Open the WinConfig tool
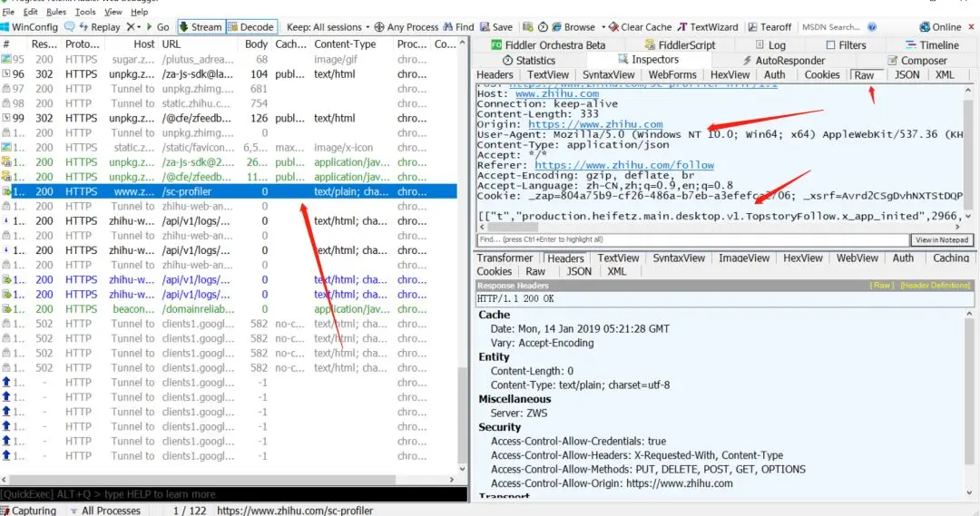 [x=29, y=27]
